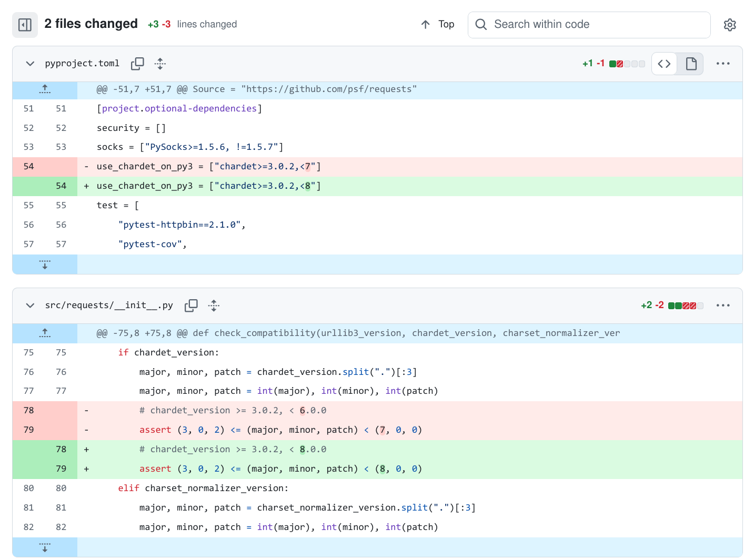
Task: Collapse the pyproject.toml diff
Action: (30, 64)
